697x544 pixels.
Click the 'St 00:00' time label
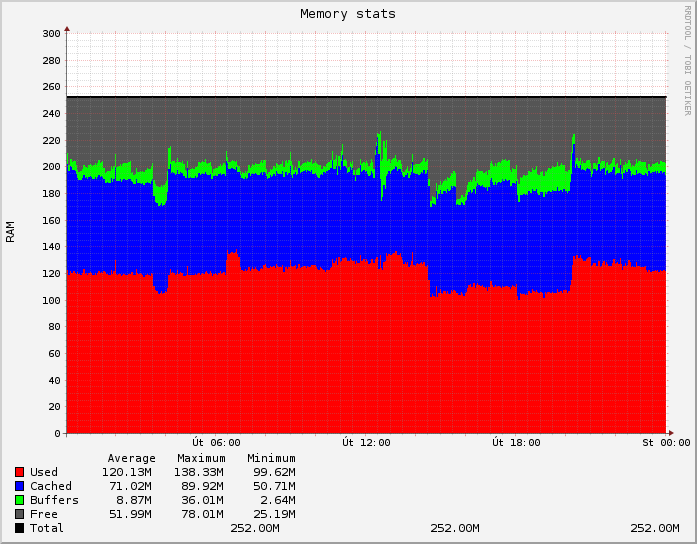pyautogui.click(x=666, y=443)
